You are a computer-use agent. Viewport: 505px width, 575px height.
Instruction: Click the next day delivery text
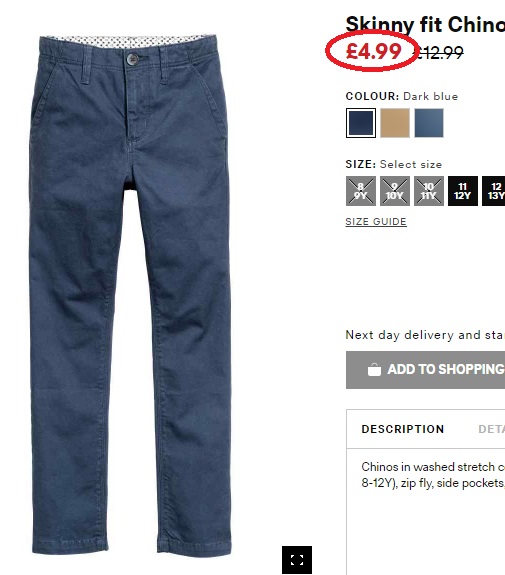(x=425, y=335)
